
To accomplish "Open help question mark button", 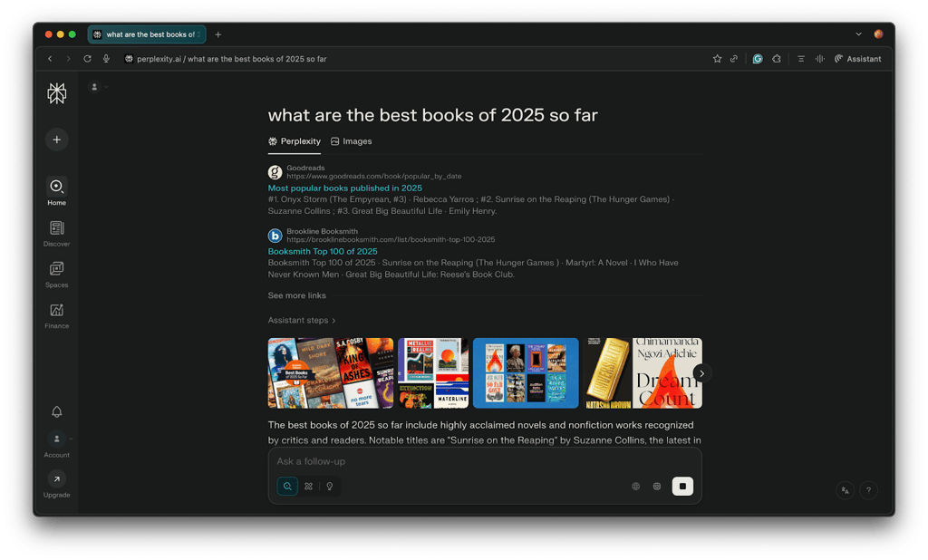I will [x=868, y=490].
